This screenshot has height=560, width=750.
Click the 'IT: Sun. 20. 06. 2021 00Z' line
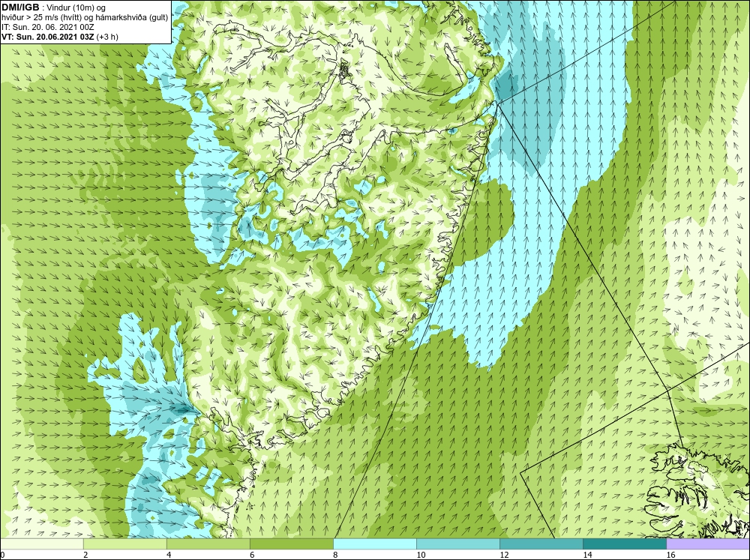coord(48,27)
